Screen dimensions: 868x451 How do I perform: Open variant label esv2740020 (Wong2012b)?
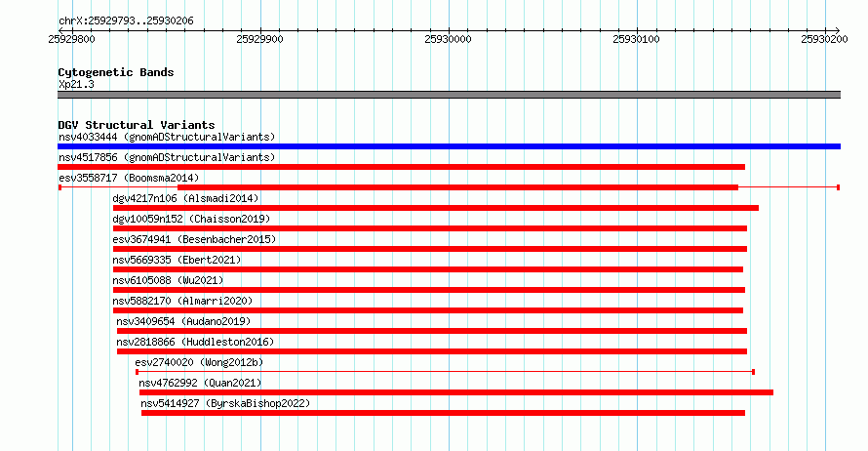(199, 362)
